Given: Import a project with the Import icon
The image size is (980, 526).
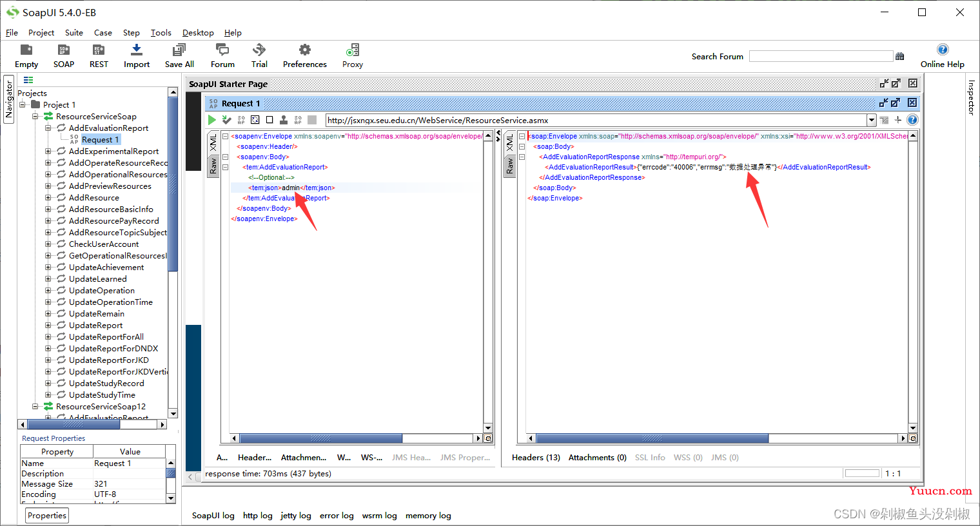Looking at the screenshot, I should click(137, 56).
